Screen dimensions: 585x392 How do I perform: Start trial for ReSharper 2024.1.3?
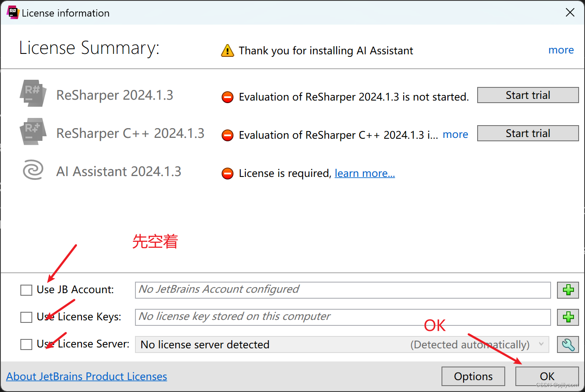(x=528, y=95)
